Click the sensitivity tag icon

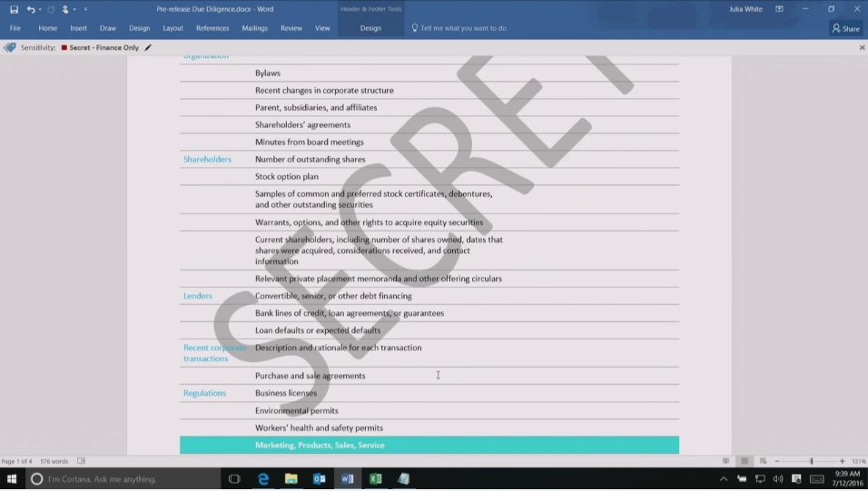click(x=10, y=47)
